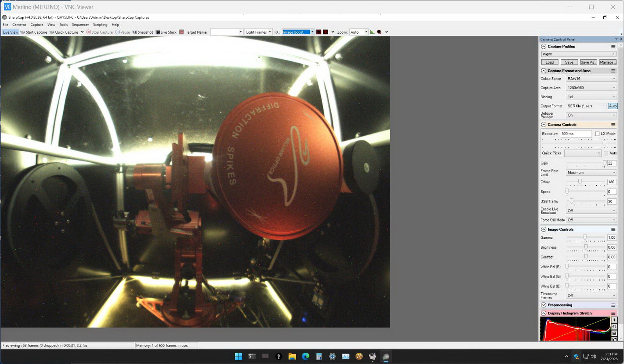Reset the histogram stretch with the circular arrow
Screen dimensions: 624x364
(614, 327)
